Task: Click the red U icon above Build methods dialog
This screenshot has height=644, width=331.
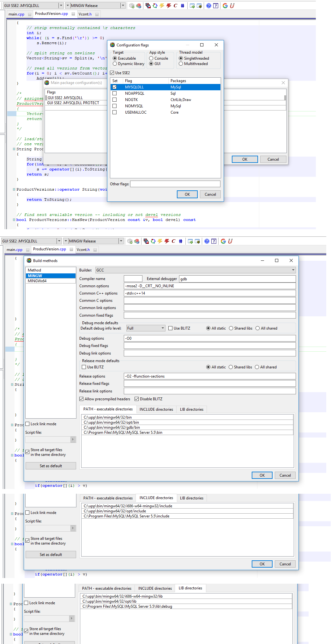Action: click(x=230, y=241)
